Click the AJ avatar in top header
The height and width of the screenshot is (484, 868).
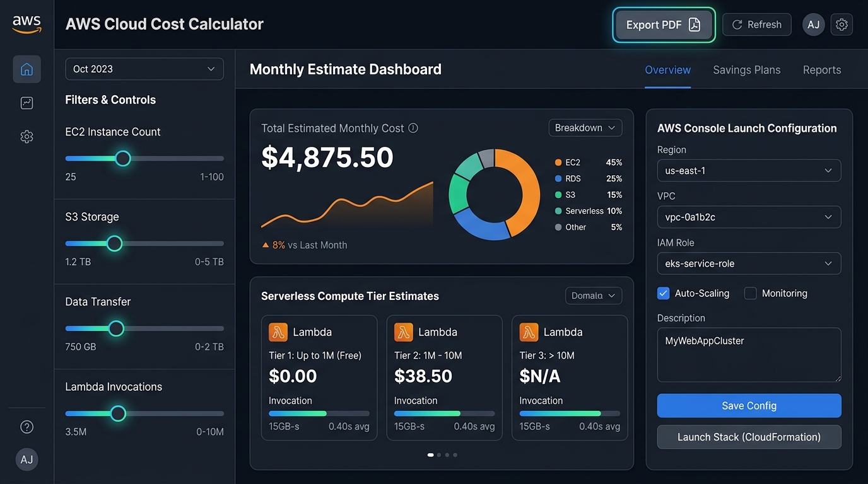coord(814,25)
